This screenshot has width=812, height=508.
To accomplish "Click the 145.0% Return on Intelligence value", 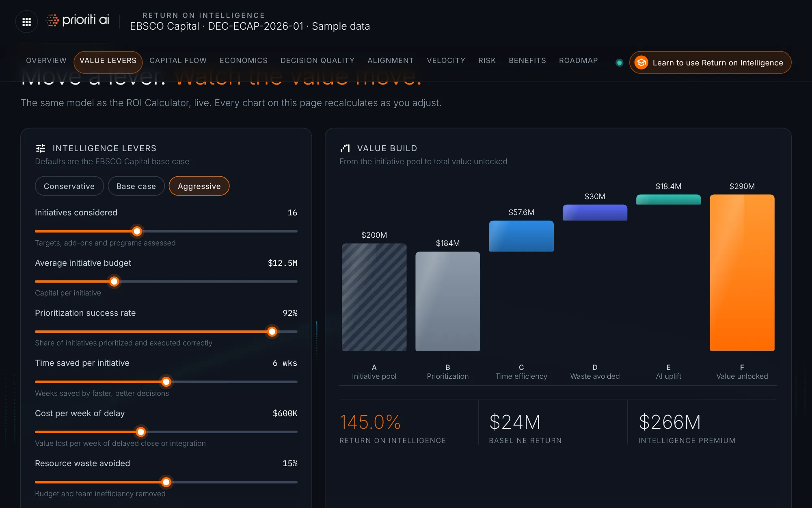I will [370, 422].
